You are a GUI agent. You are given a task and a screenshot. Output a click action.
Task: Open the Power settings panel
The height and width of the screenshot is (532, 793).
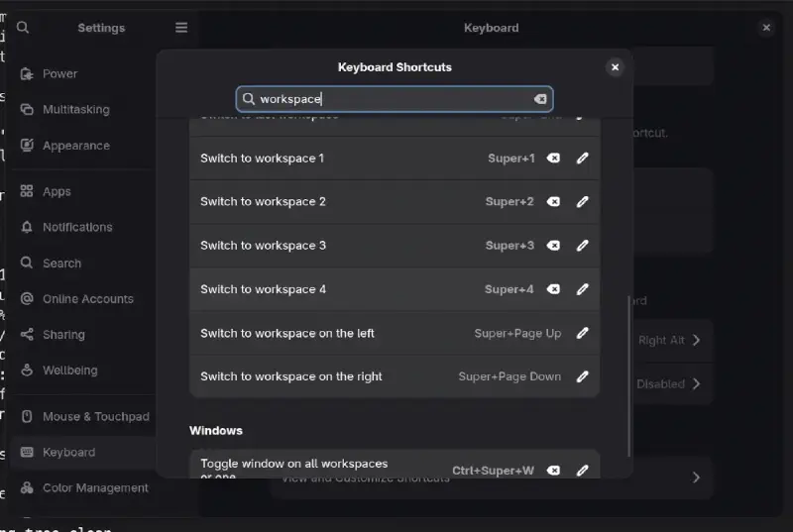click(x=83, y=73)
